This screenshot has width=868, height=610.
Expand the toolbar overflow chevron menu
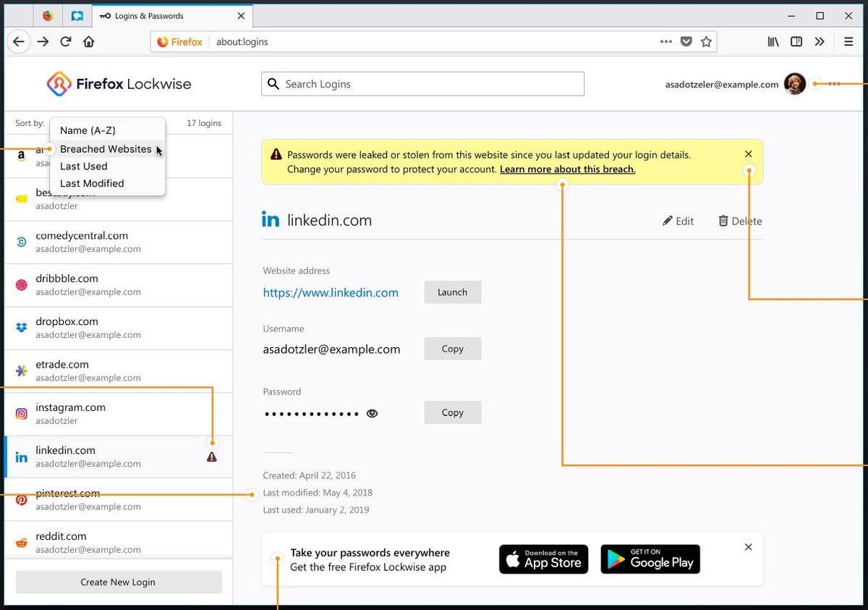[820, 41]
